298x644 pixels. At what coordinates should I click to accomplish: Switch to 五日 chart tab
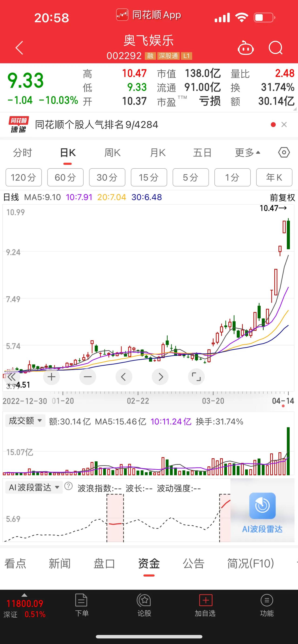pyautogui.click(x=202, y=153)
